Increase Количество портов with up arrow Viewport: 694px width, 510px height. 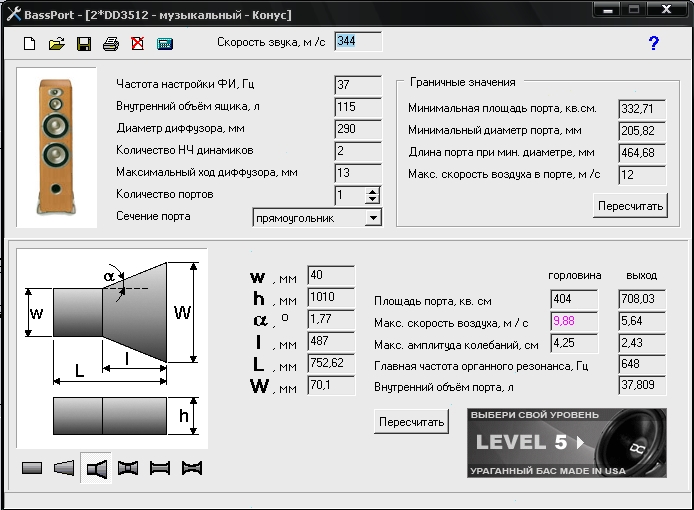click(x=373, y=191)
